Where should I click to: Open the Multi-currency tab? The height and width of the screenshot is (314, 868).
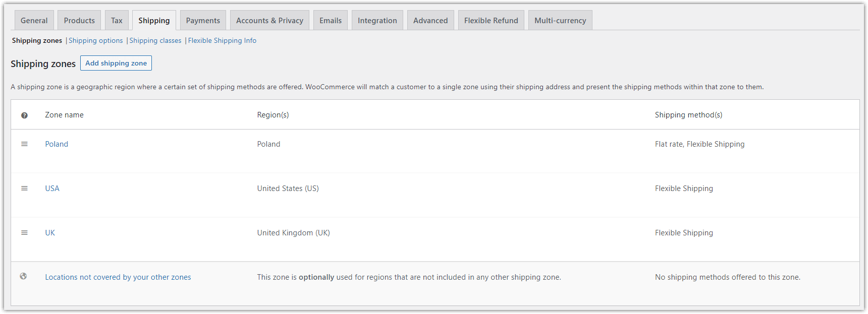[x=560, y=20]
